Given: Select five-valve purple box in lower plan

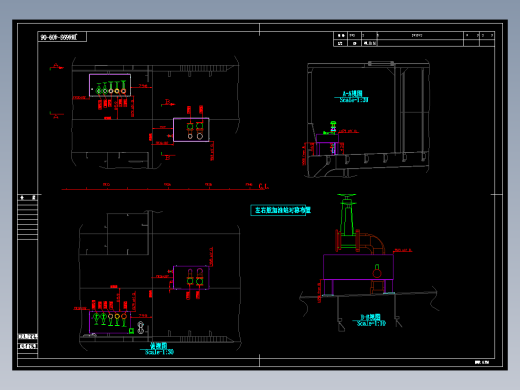Looking at the screenshot, I should point(110,322).
